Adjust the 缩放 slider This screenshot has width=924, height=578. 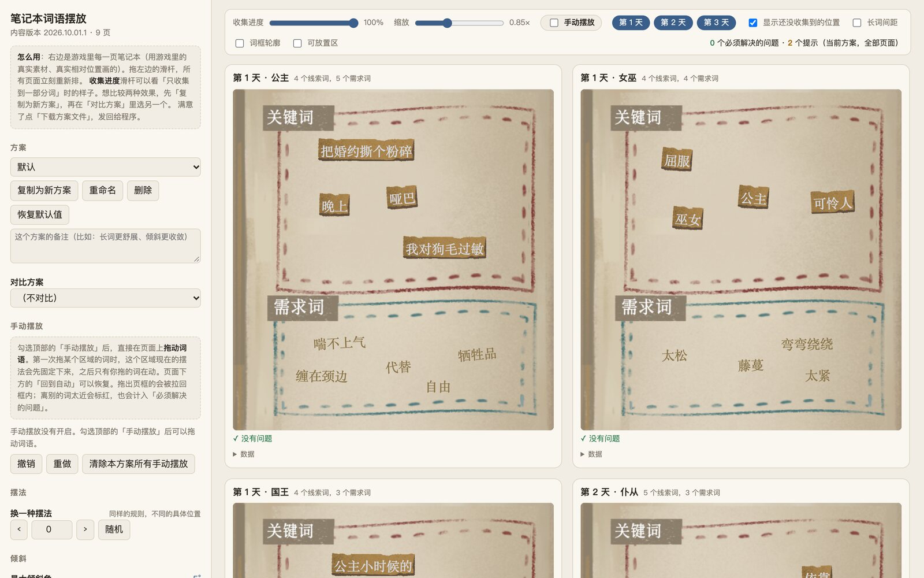click(x=459, y=23)
